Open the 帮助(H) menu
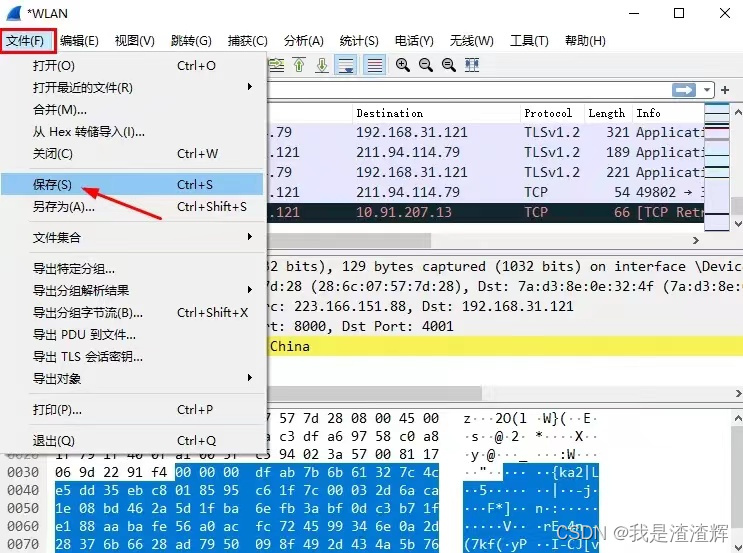 tap(585, 41)
